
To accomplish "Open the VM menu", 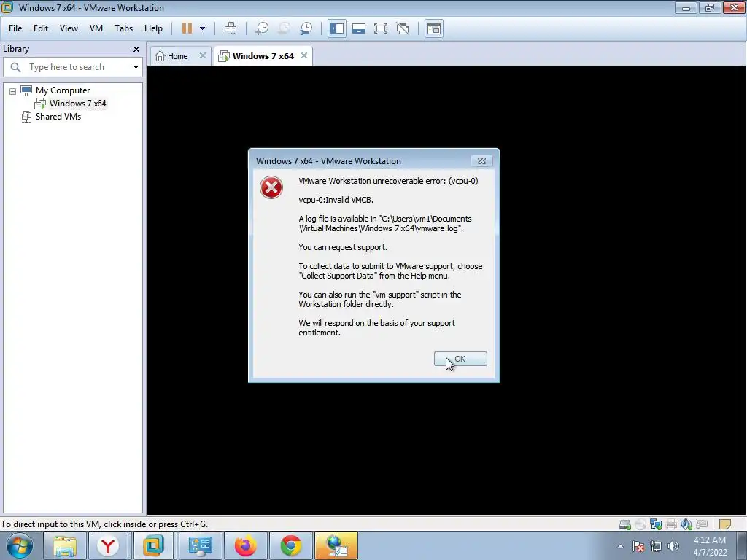I will pos(96,28).
